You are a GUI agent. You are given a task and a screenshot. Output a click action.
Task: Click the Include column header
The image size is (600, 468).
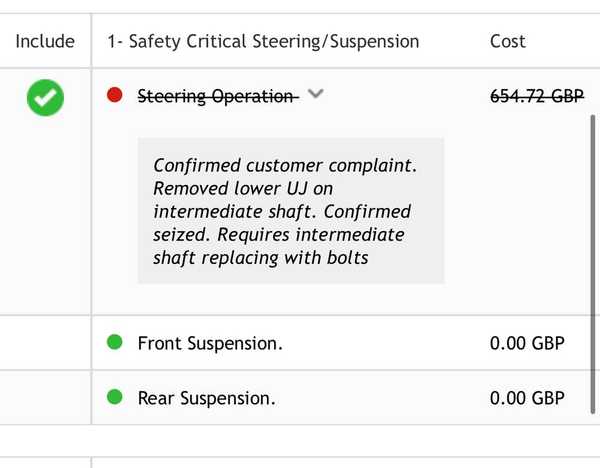[x=45, y=41]
